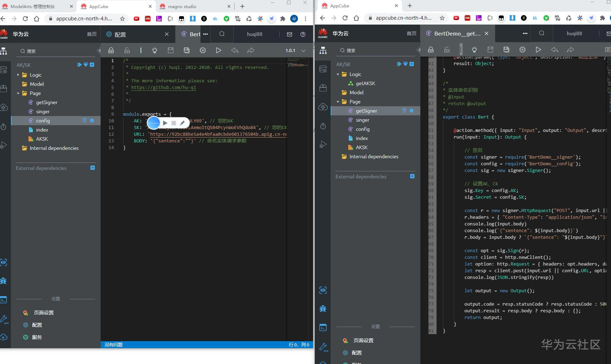611x364 pixels.
Task: Show info for config in left window tree
Action: [x=92, y=120]
